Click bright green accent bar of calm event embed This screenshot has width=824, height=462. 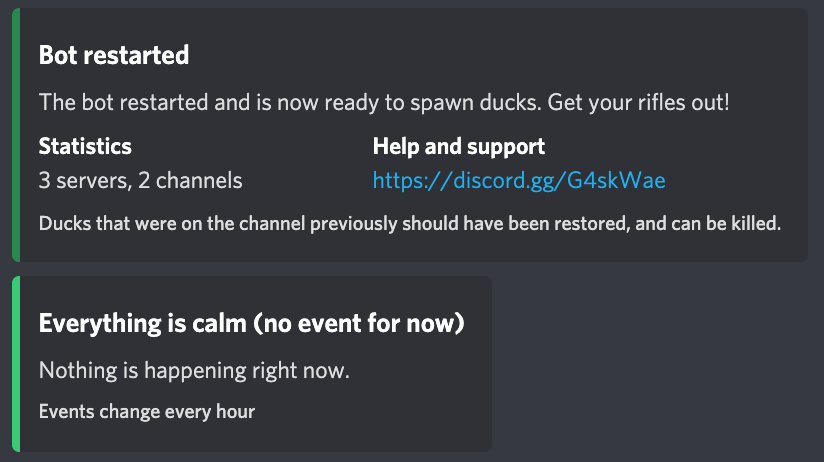[x=16, y=363]
